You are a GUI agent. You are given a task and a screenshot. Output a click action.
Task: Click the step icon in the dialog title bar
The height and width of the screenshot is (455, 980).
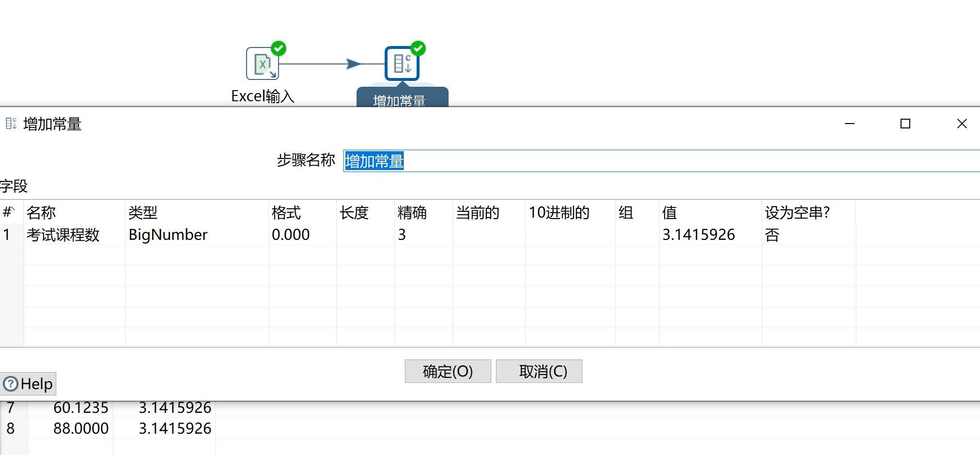click(x=10, y=124)
